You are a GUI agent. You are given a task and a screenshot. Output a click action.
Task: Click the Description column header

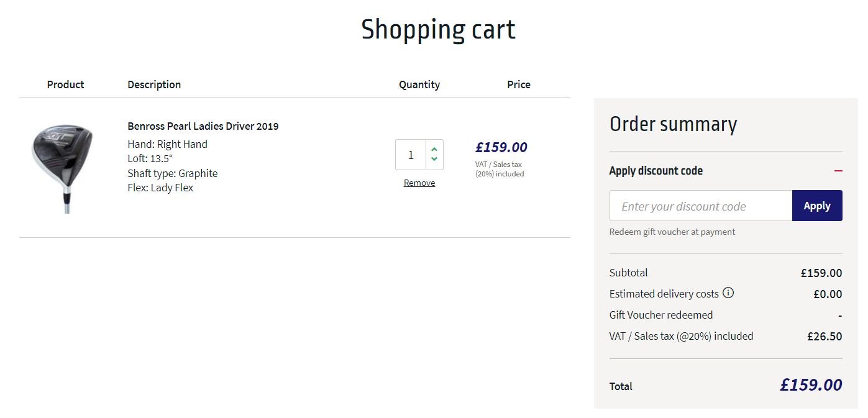(x=154, y=84)
